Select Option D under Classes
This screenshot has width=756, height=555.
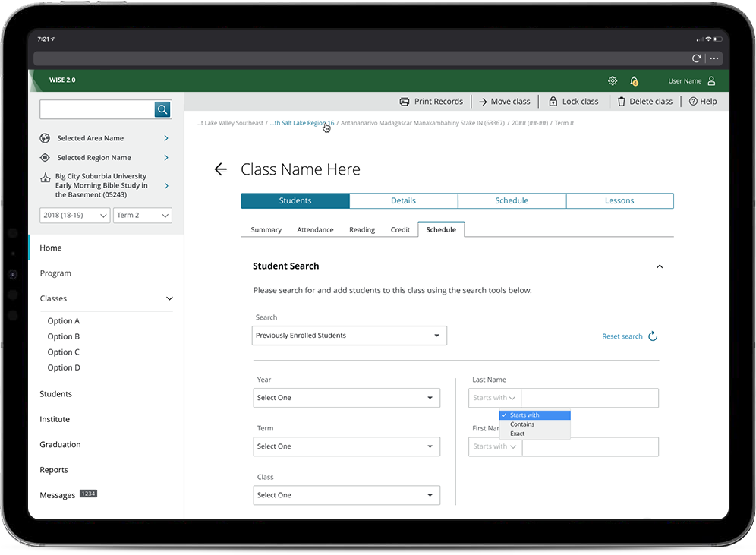pos(64,367)
